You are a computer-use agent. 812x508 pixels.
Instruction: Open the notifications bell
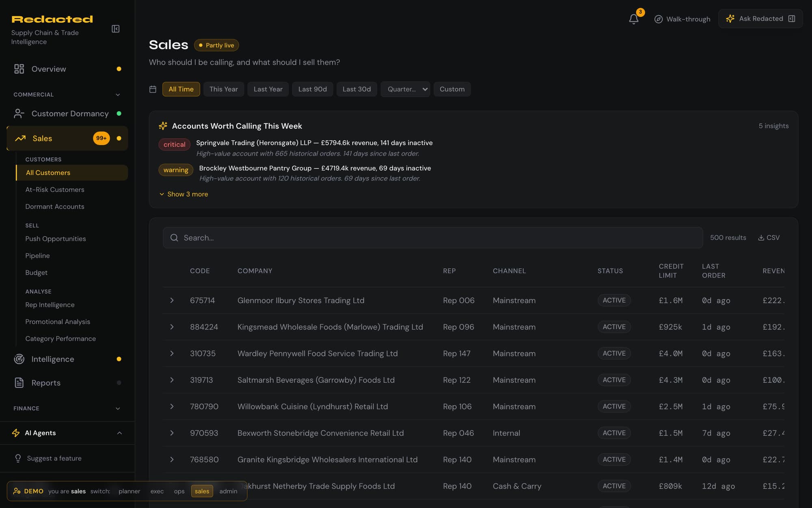tap(634, 19)
